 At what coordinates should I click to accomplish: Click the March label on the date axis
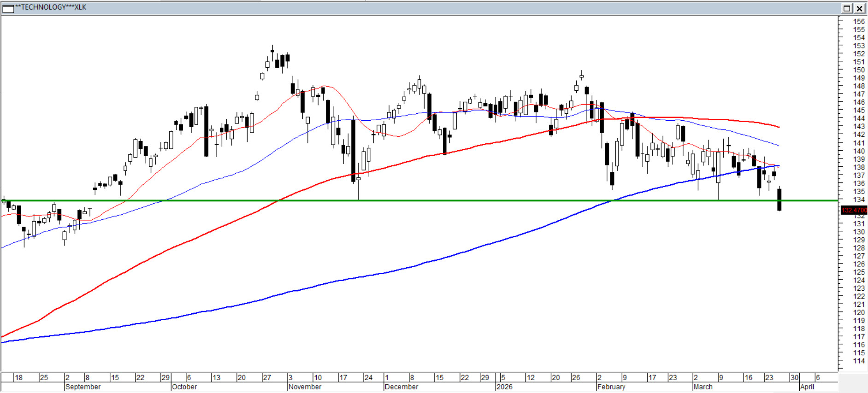[x=703, y=387]
